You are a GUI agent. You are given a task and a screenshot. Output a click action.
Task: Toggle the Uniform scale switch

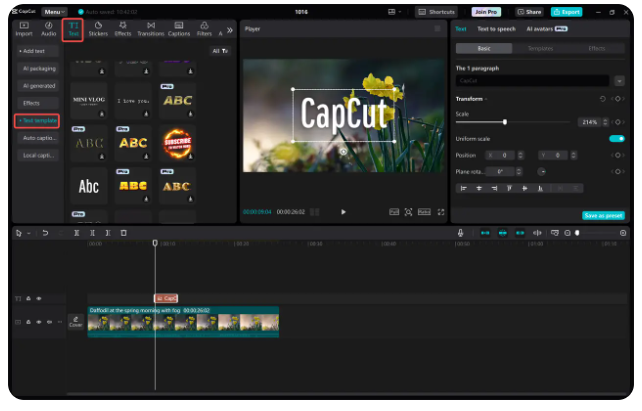[x=616, y=139]
